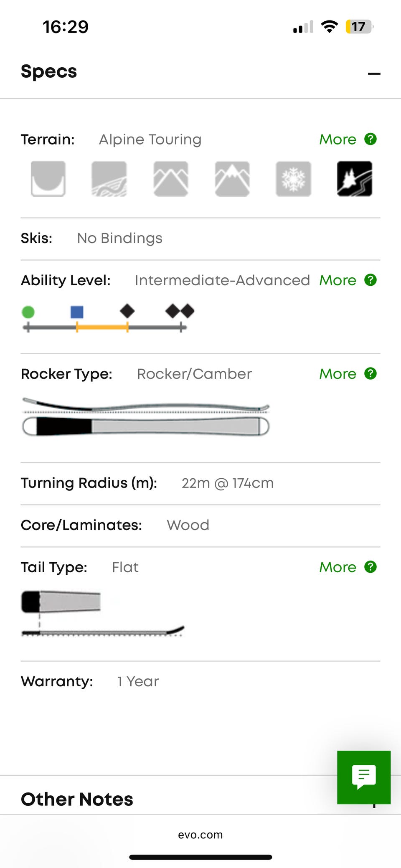Open More link for Rocker Type
Screen dimensions: 401x868
pos(338,374)
